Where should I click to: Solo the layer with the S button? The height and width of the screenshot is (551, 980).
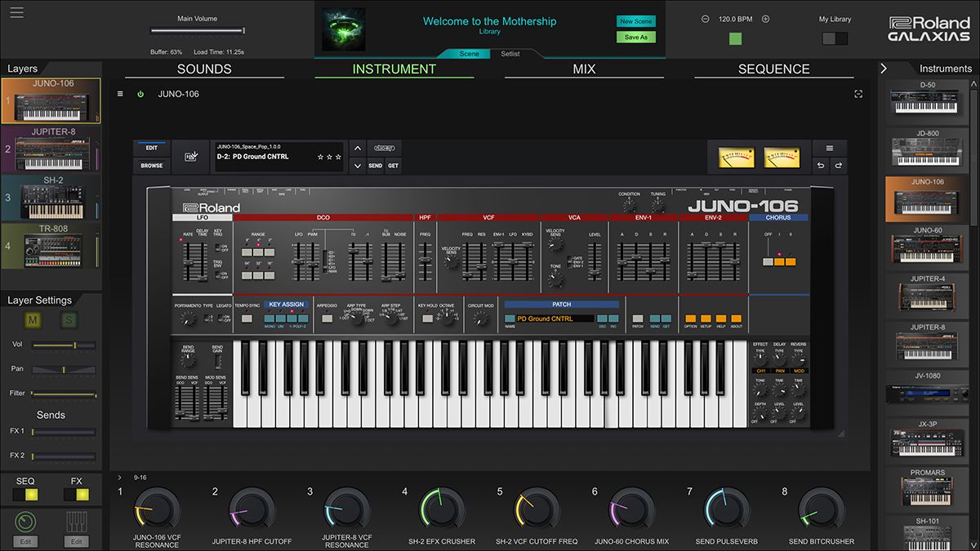[69, 319]
